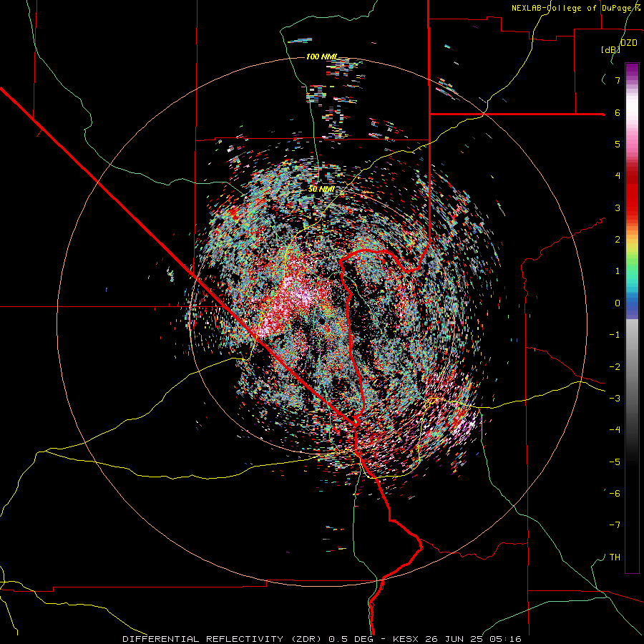The width and height of the screenshot is (644, 644).
Task: Click the "5" value on the color scale
Action: point(618,144)
